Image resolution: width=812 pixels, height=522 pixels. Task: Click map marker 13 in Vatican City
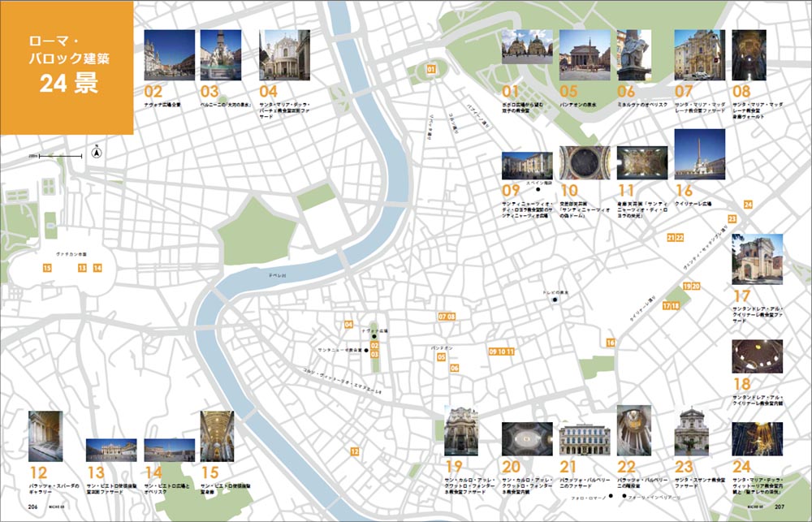pos(82,268)
